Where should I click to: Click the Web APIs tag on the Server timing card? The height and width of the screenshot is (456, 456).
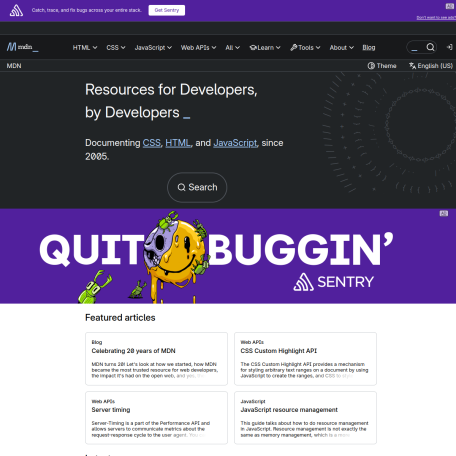click(x=103, y=401)
